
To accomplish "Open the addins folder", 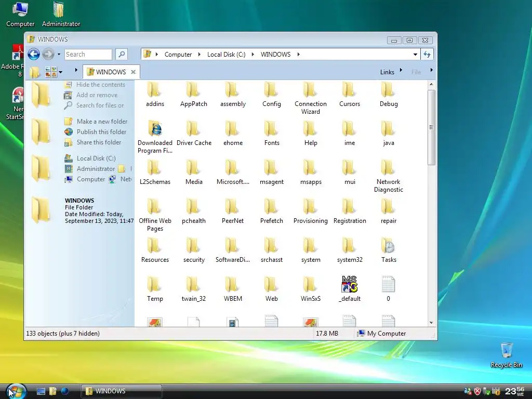I will [155, 95].
